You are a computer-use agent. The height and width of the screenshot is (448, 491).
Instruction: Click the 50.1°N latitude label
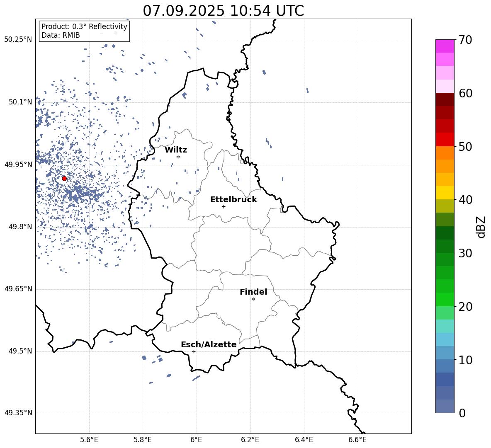tap(20, 102)
